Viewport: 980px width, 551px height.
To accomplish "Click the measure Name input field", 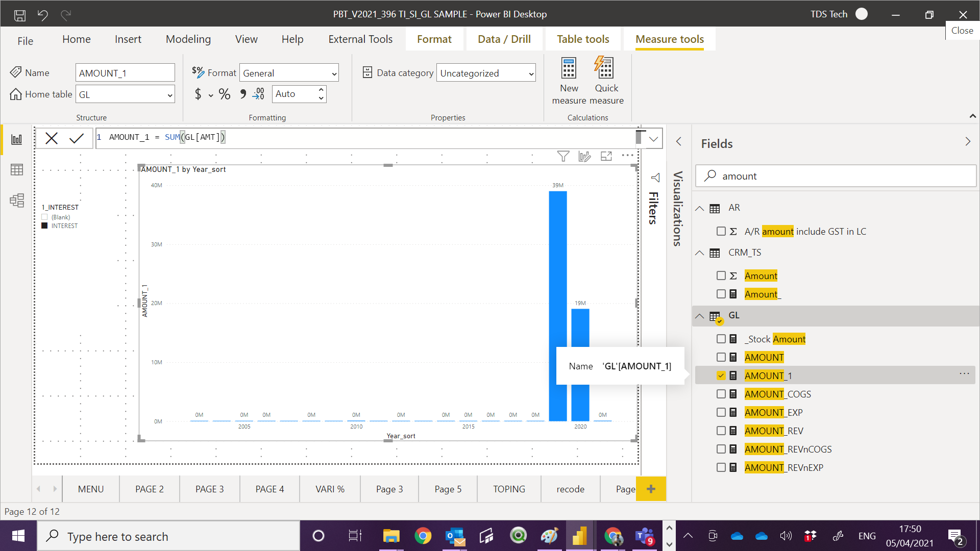I will pos(126,73).
